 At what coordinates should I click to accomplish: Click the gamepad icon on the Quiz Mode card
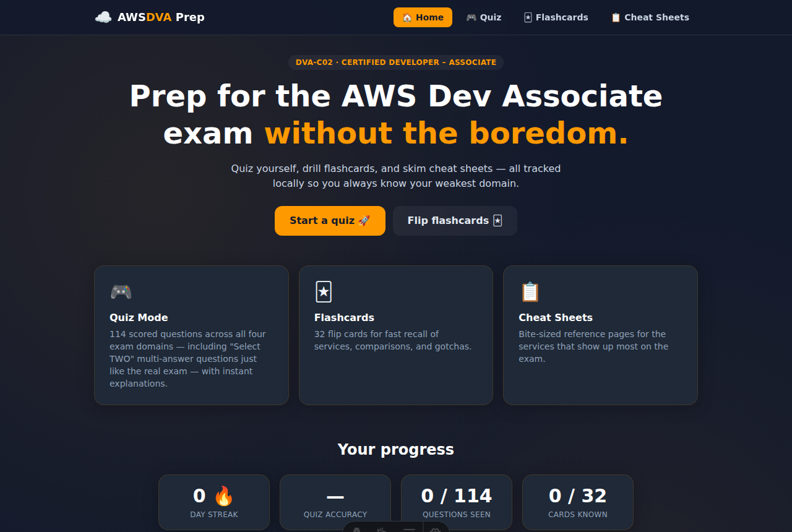tap(121, 292)
